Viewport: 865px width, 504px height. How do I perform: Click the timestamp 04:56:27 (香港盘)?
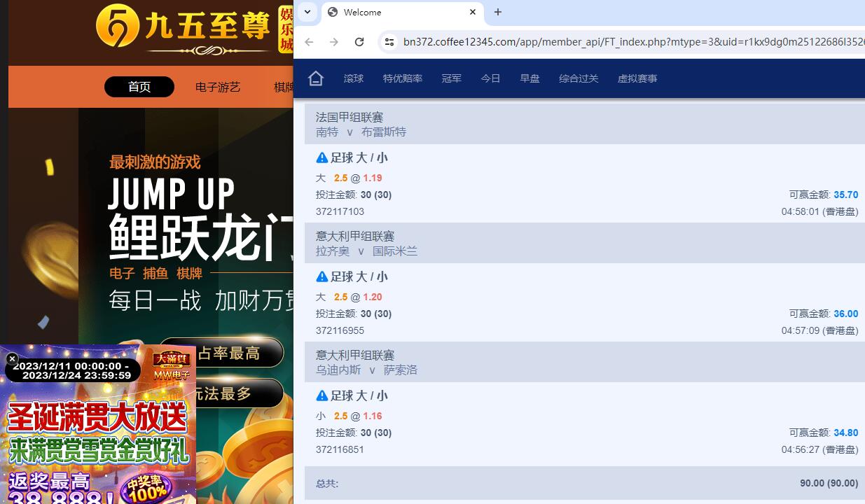pyautogui.click(x=820, y=449)
